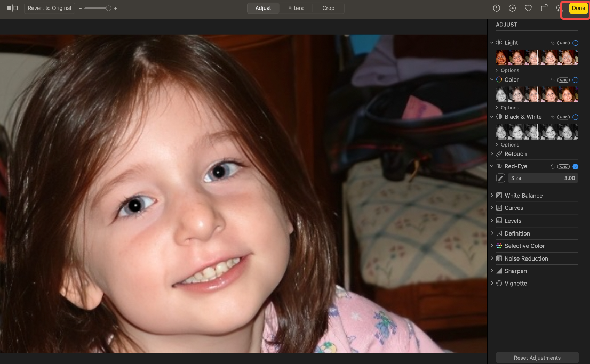The height and width of the screenshot is (364, 590).
Task: Apply Auto Enhance with the magic wand icon
Action: coord(559,8)
